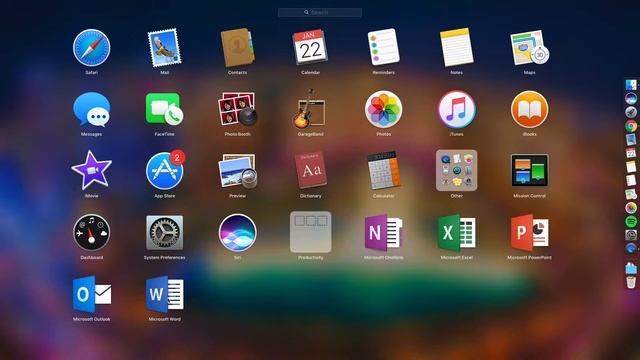Viewport: 640px width, 360px height.
Task: Open the Downloads folder in the Dock
Action: pyautogui.click(x=631, y=268)
